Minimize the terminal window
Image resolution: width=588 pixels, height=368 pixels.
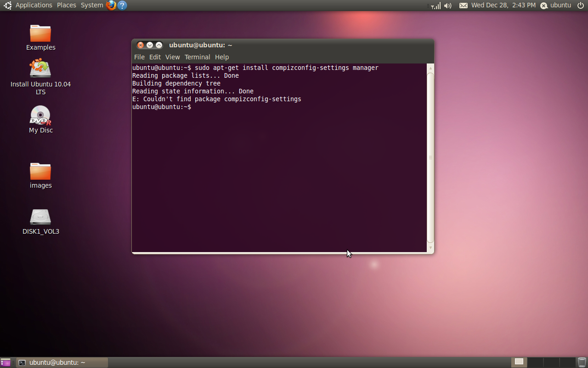pyautogui.click(x=150, y=45)
